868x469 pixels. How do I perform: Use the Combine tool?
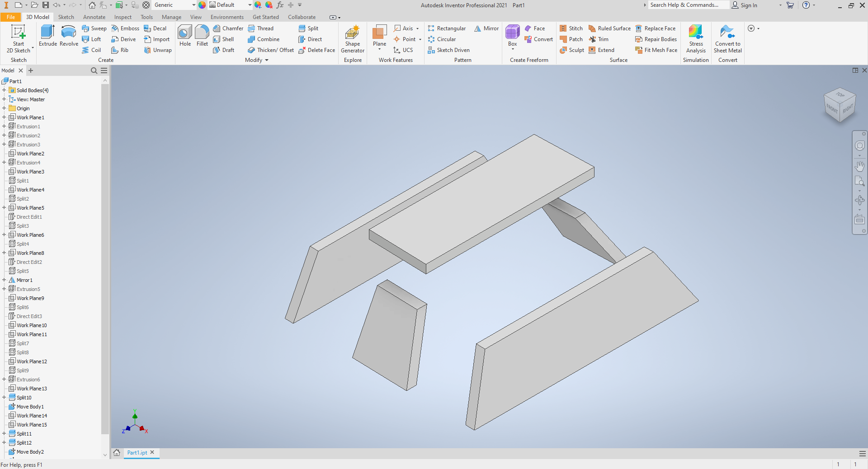click(x=264, y=39)
